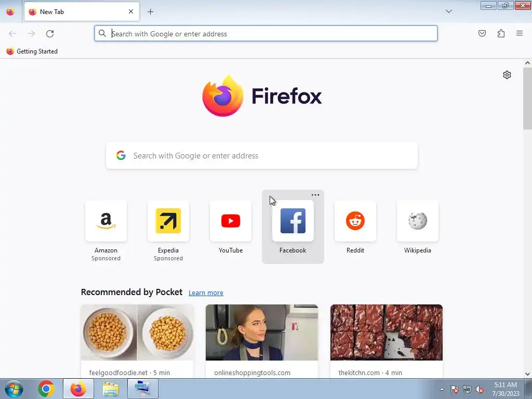
Task: Click the vertical scrollbar thumb
Action: pos(527,98)
